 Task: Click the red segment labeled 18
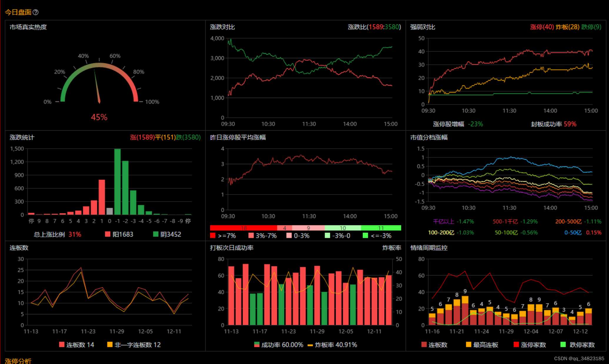click(244, 228)
